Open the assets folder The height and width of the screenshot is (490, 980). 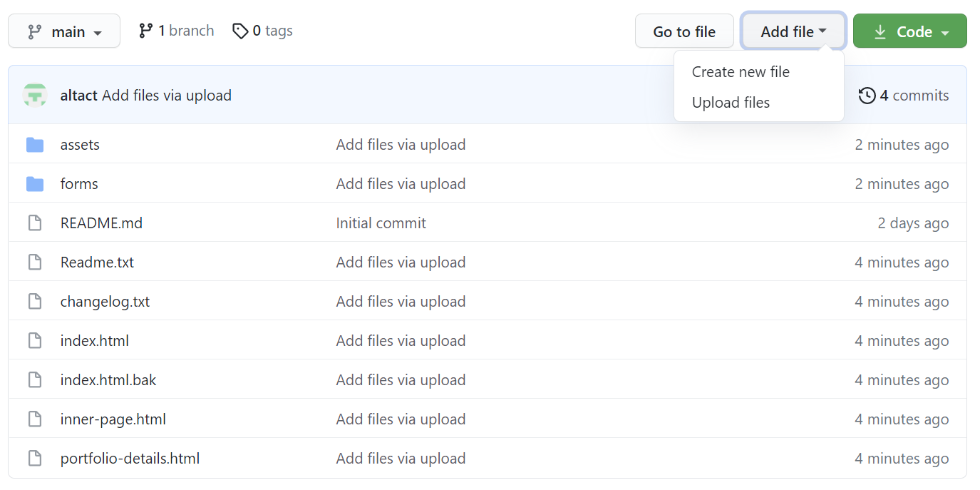point(80,144)
